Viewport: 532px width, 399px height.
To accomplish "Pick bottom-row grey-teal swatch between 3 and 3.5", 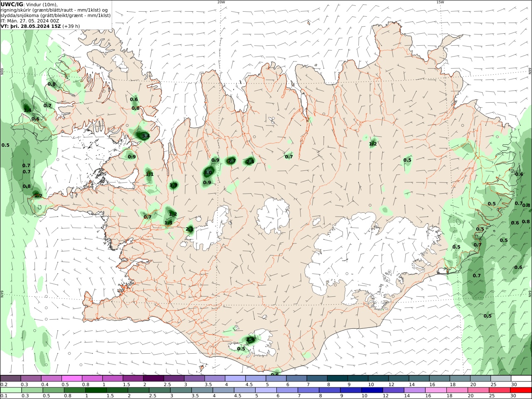I will [180, 390].
